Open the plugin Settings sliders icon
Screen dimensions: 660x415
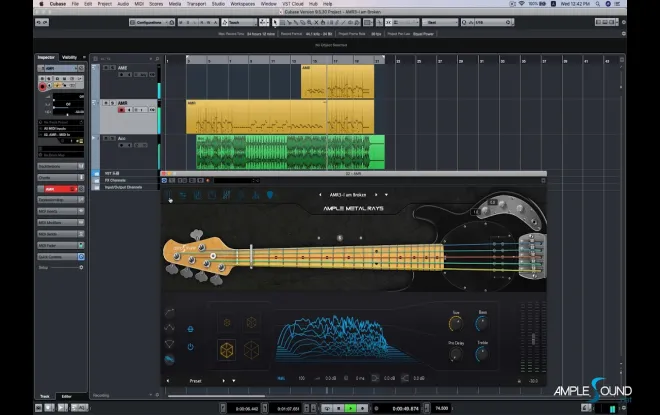[183, 195]
